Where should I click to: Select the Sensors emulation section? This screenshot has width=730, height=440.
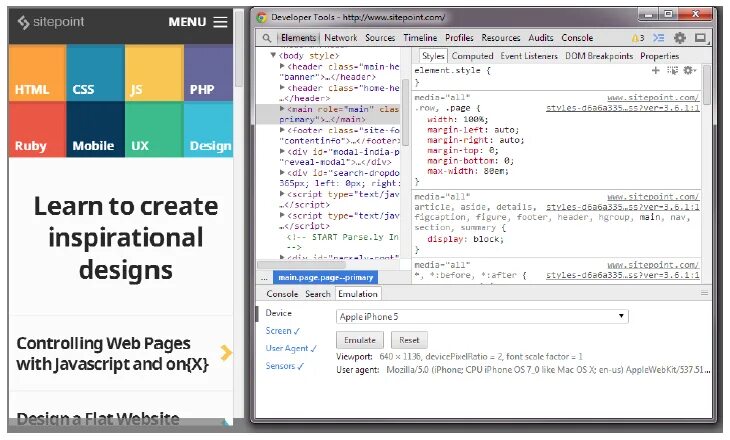284,366
